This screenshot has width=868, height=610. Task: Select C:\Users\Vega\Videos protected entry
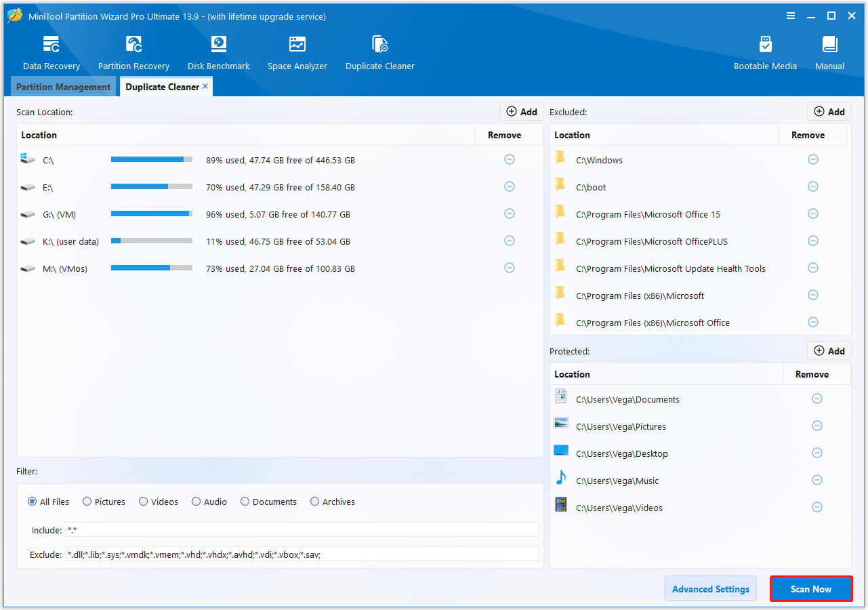pyautogui.click(x=701, y=508)
